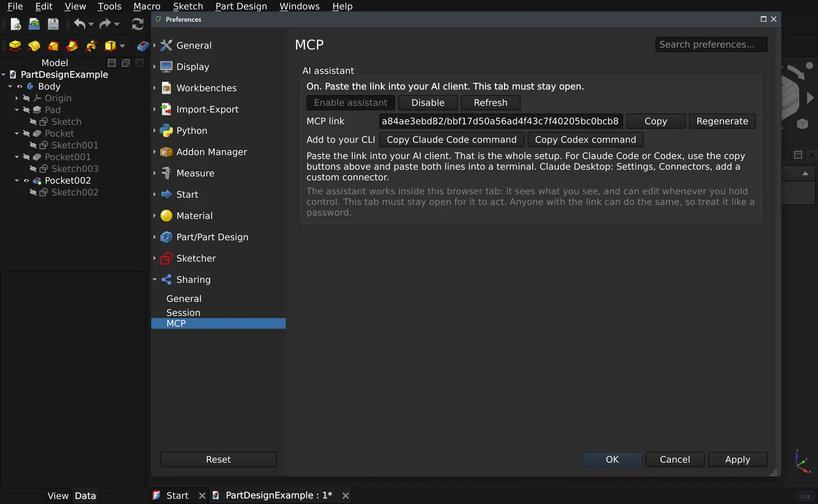The width and height of the screenshot is (818, 504).
Task: Toggle floating for the Model panel
Action: pyautogui.click(x=125, y=63)
